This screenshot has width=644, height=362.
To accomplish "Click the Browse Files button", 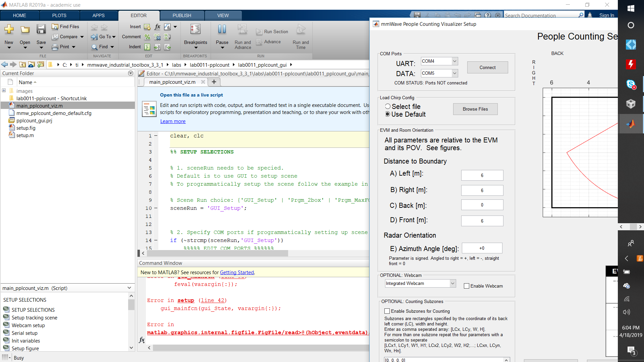I will click(475, 109).
